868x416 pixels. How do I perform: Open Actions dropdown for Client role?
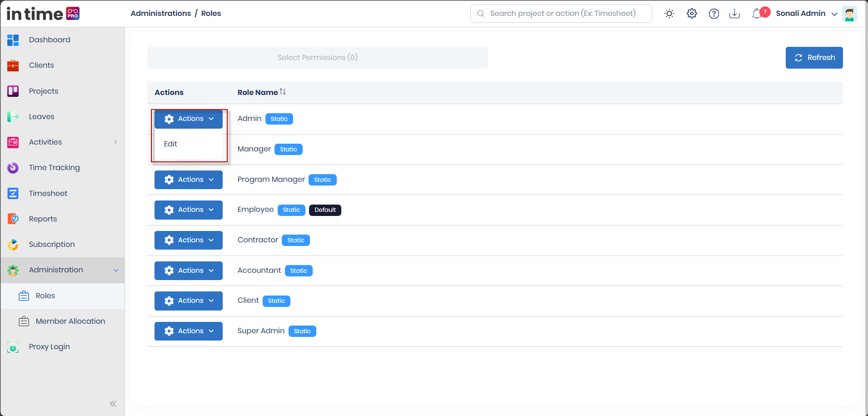(x=189, y=301)
